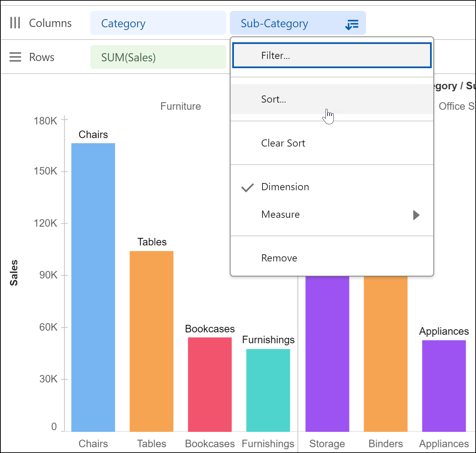The height and width of the screenshot is (453, 476).
Task: Click the Storage axis label
Action: [327, 443]
